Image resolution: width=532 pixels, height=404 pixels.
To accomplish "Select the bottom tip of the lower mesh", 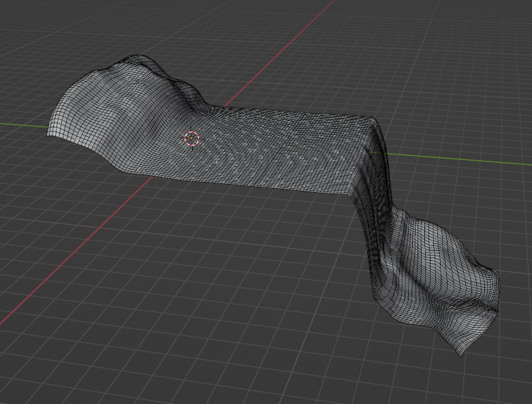I will tap(462, 353).
